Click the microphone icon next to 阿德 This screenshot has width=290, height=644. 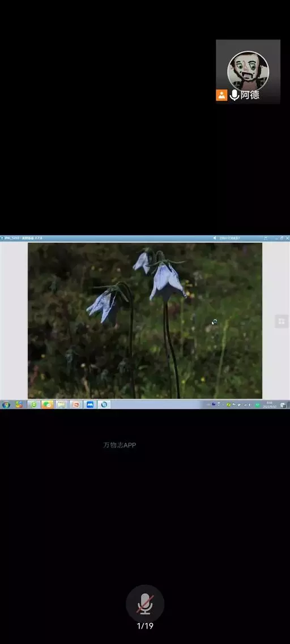[x=234, y=95]
